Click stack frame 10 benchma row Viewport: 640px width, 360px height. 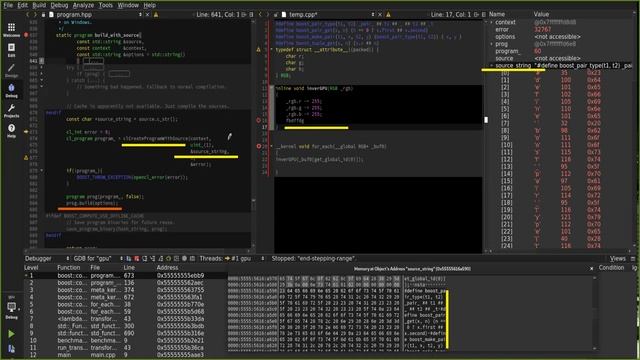tap(125, 340)
